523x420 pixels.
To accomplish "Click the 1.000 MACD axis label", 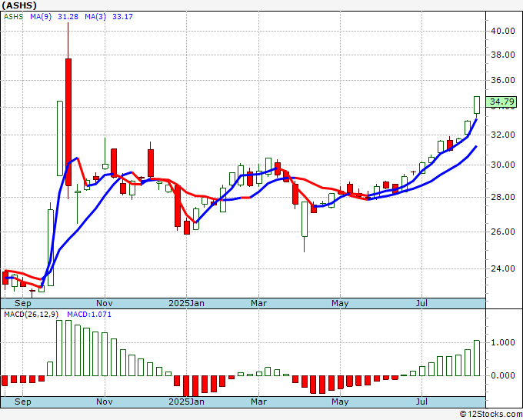I will coord(503,342).
